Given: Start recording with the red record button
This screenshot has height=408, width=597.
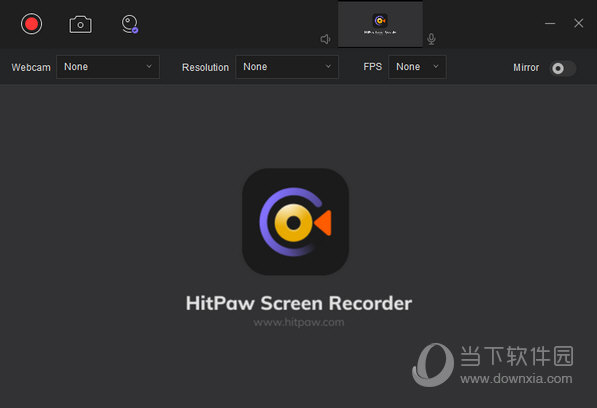Looking at the screenshot, I should 31,24.
